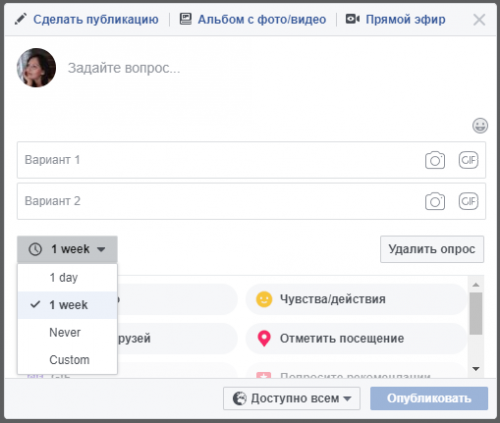Click the pencil icon for creating a post
The height and width of the screenshot is (423, 500).
(x=21, y=19)
